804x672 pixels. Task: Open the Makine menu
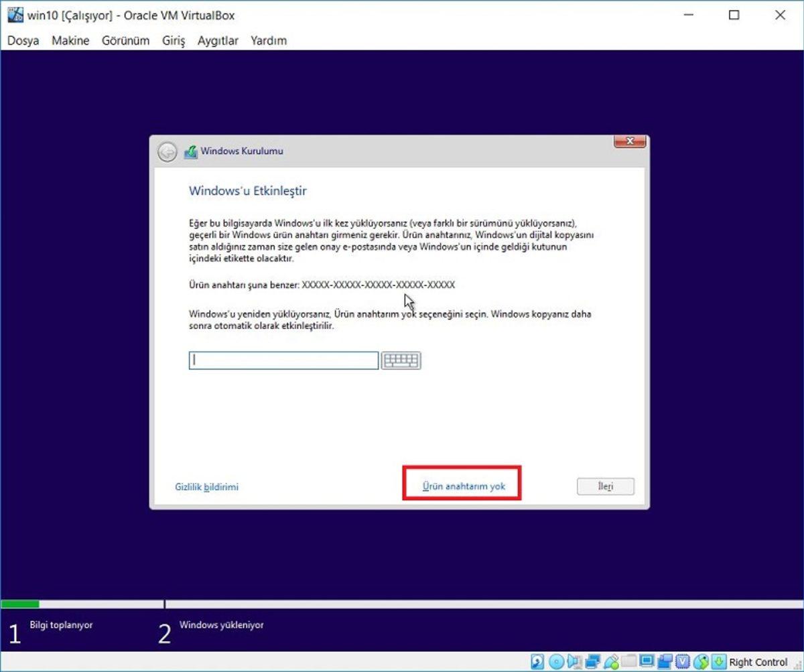[x=70, y=40]
